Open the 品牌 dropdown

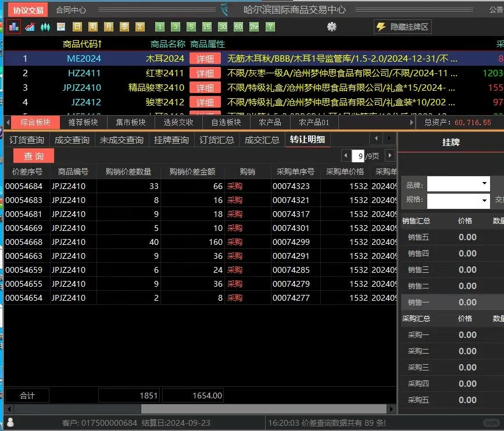[458, 184]
